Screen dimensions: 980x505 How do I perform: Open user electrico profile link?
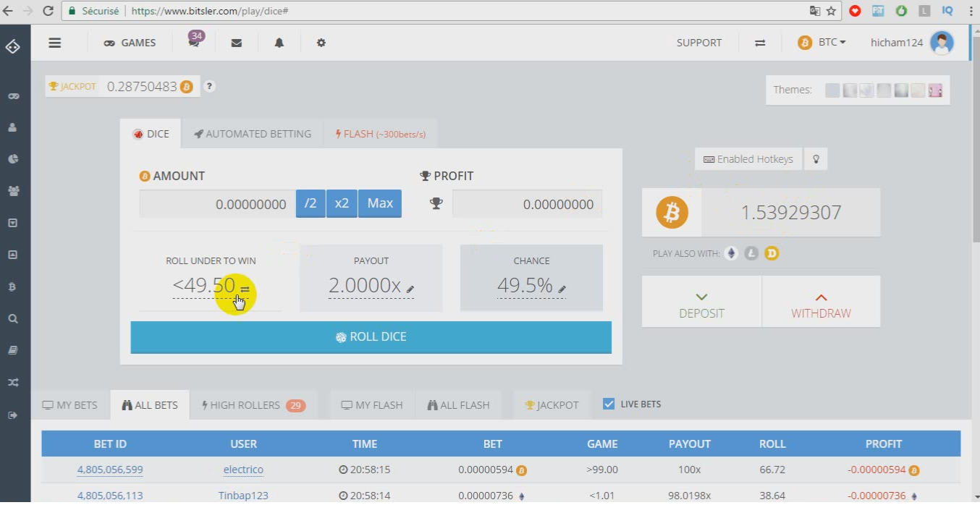pos(243,470)
